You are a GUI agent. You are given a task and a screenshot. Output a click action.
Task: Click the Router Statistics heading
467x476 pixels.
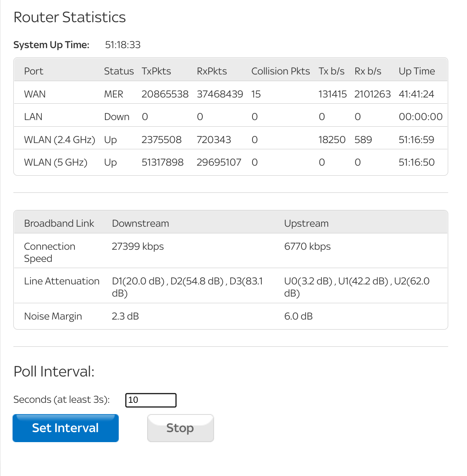pos(69,17)
